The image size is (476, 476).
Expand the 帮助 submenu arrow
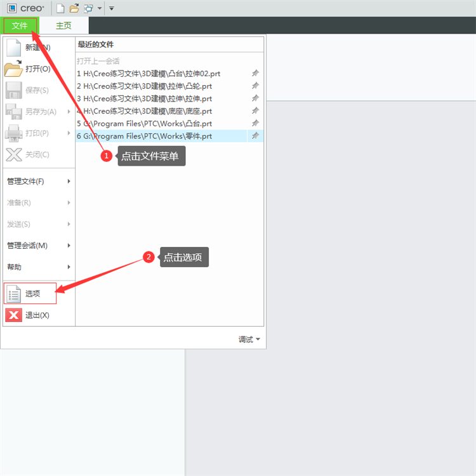coord(69,267)
